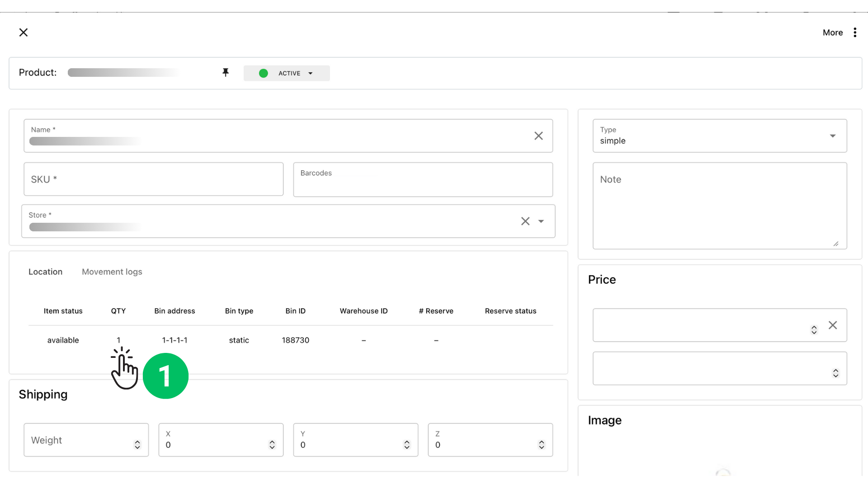Click the More button in the header

(833, 32)
